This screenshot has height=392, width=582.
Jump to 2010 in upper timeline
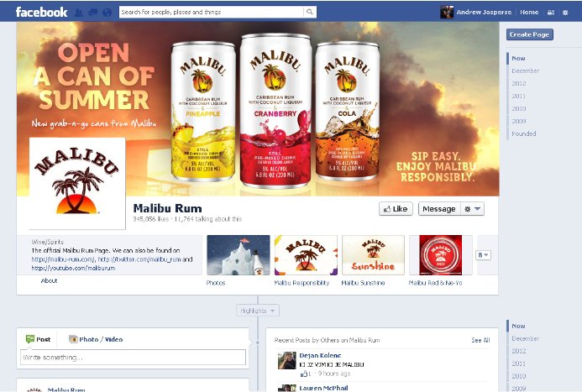coord(519,108)
